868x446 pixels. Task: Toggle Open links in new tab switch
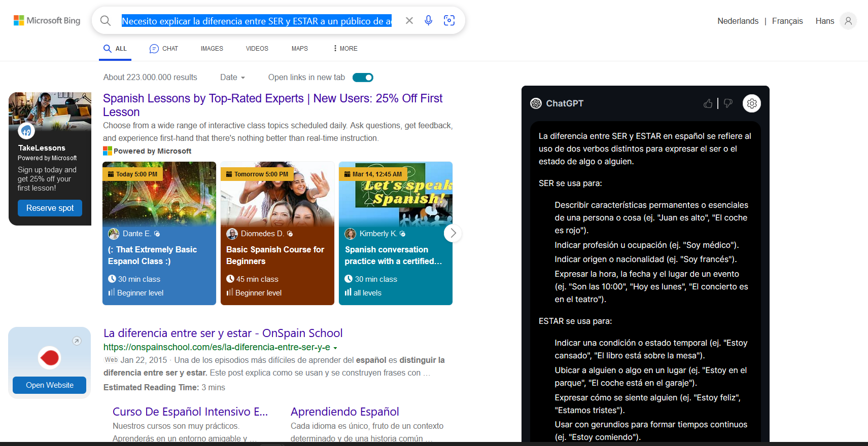[x=363, y=78]
